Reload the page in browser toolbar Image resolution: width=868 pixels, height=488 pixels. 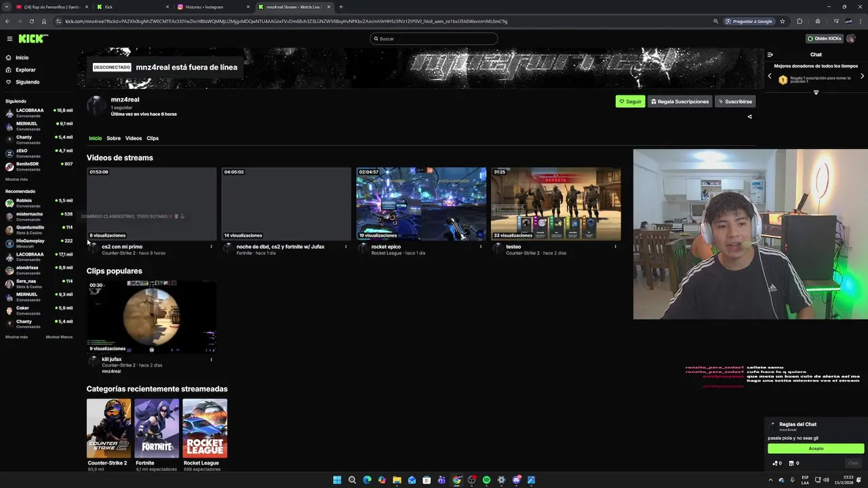(x=33, y=21)
